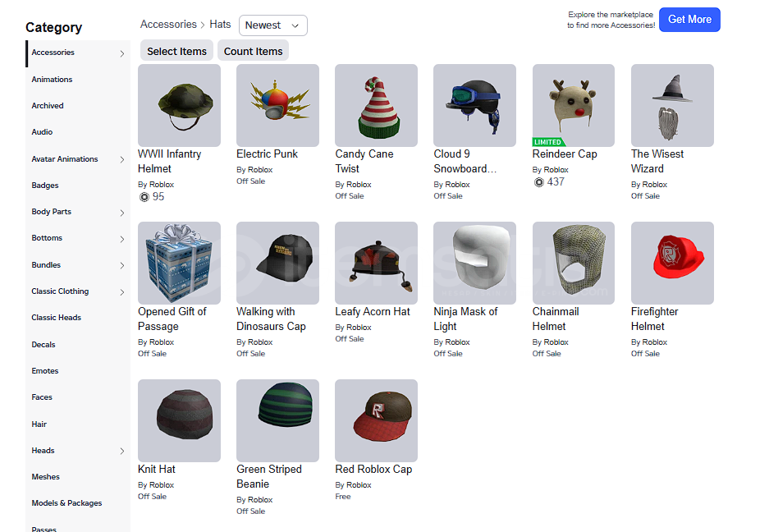This screenshot has height=532, width=769.
Task: Expand the Body Parts chevron
Action: tap(122, 213)
